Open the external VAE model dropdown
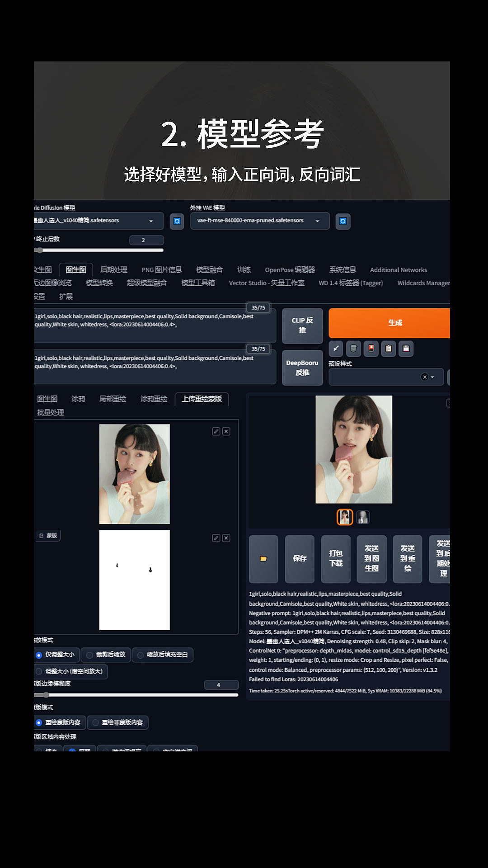This screenshot has width=488, height=868. [x=260, y=221]
